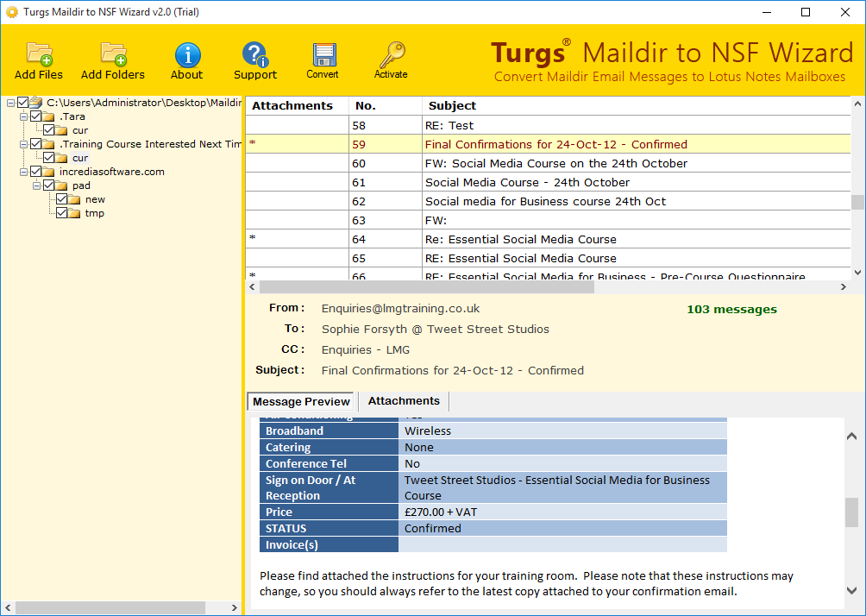The image size is (866, 616).
Task: Toggle the new folder checkbox
Action: pos(61,199)
